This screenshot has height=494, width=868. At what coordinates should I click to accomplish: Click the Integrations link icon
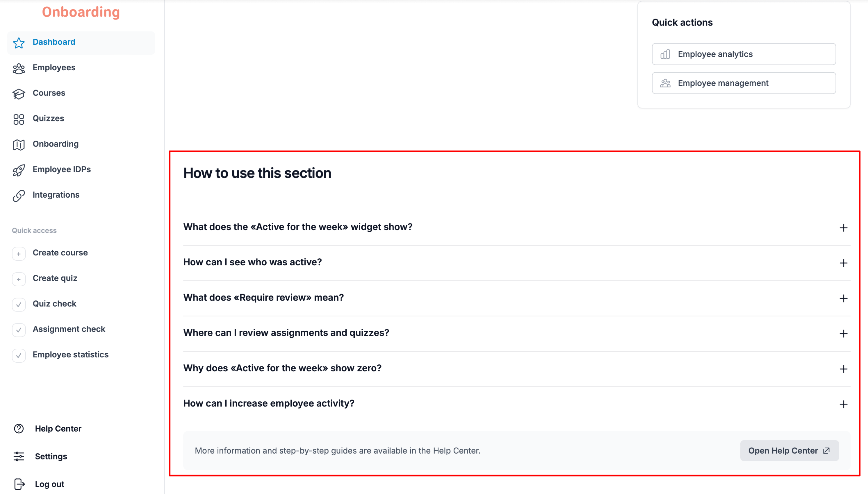tap(19, 196)
